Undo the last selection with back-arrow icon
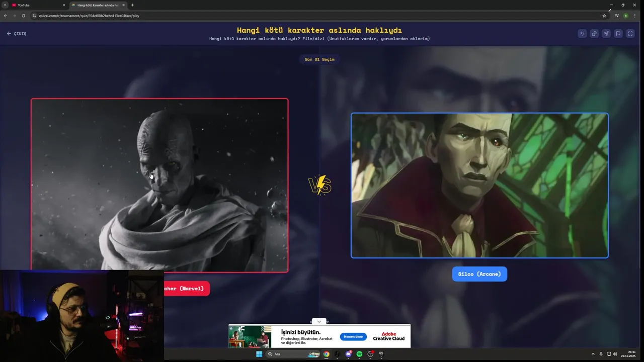 click(582, 34)
